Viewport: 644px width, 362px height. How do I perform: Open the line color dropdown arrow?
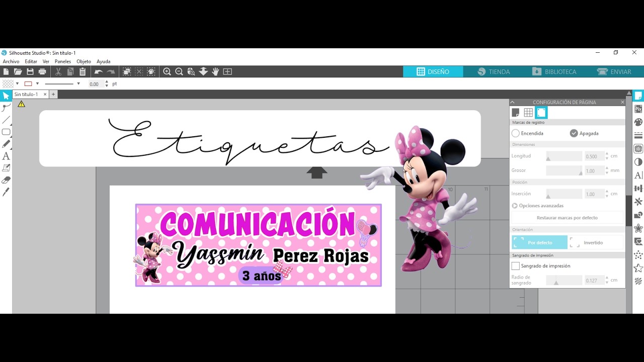click(x=37, y=84)
